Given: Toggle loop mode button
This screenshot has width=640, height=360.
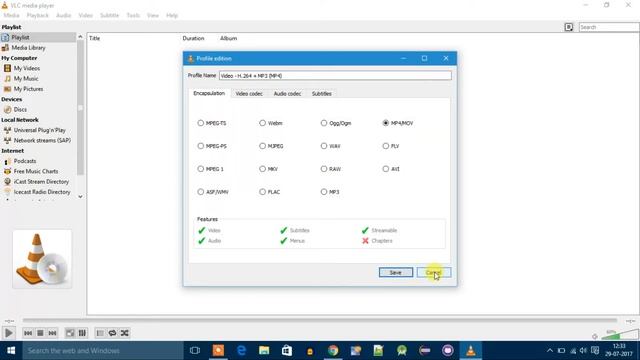Looking at the screenshot, I should pyautogui.click(x=112, y=333).
